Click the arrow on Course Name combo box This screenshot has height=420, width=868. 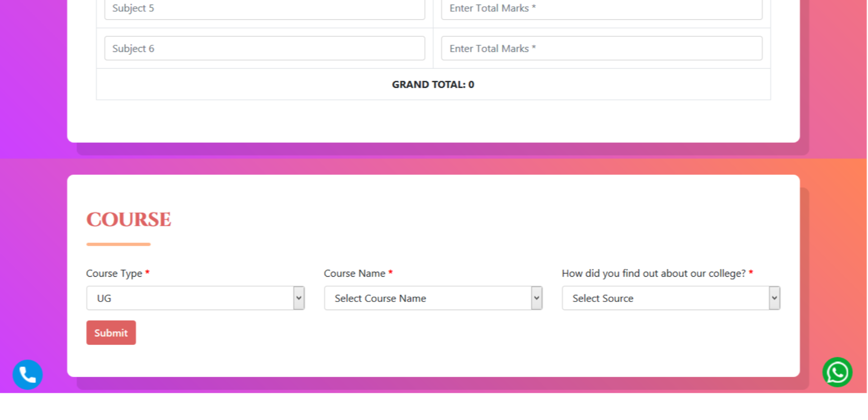(537, 298)
